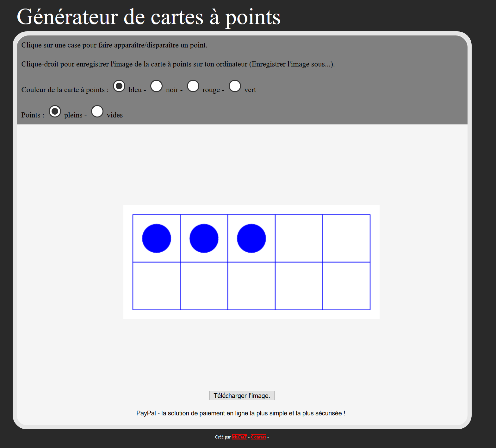
Task: Set points to vides
Action: (97, 111)
